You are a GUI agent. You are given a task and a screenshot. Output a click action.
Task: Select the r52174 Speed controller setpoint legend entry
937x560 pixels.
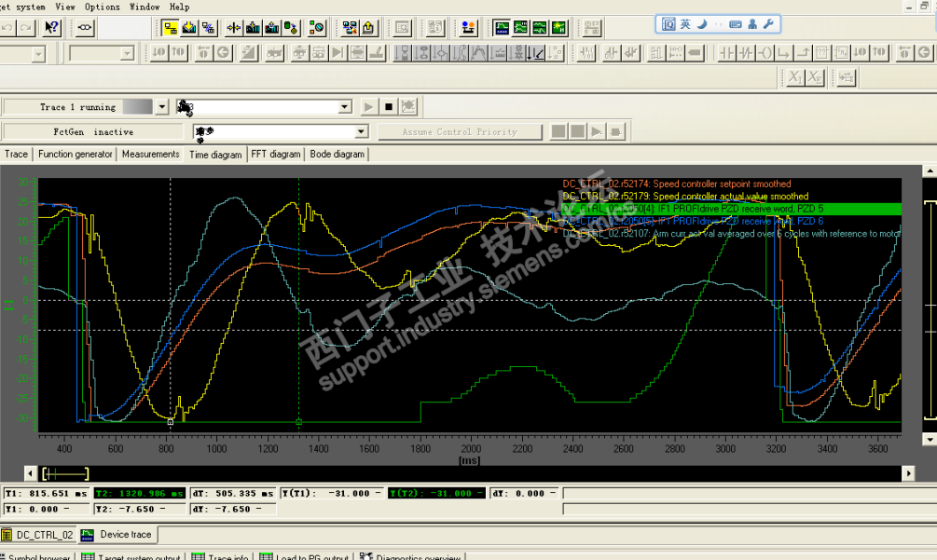tap(677, 184)
